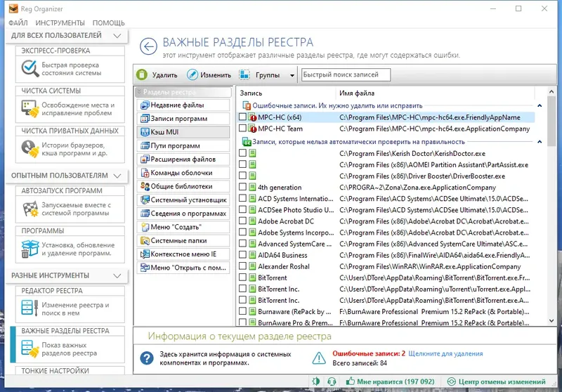Viewport: 562px width, 392px height.
Task: Check the BitTorrent entry checkbox
Action: 242,277
